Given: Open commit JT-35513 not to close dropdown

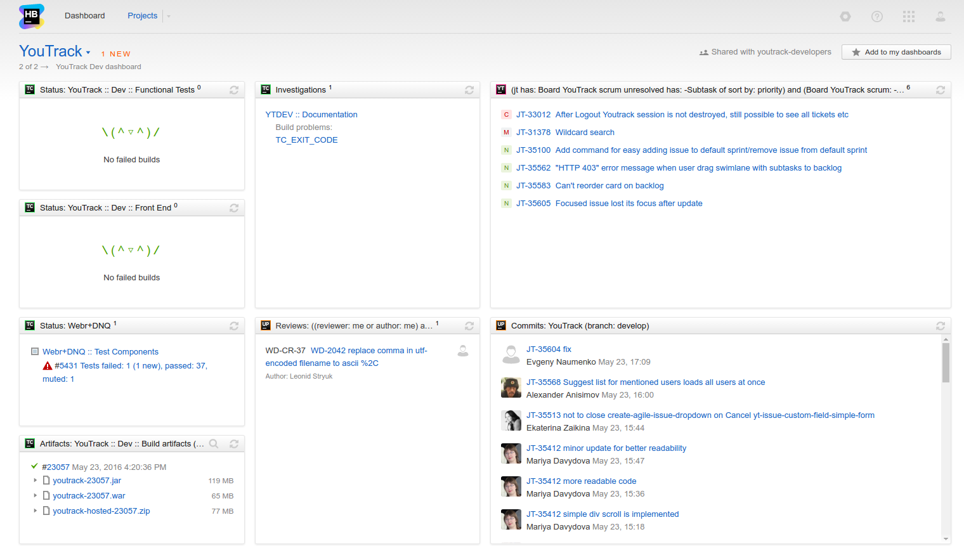Looking at the screenshot, I should [x=700, y=415].
